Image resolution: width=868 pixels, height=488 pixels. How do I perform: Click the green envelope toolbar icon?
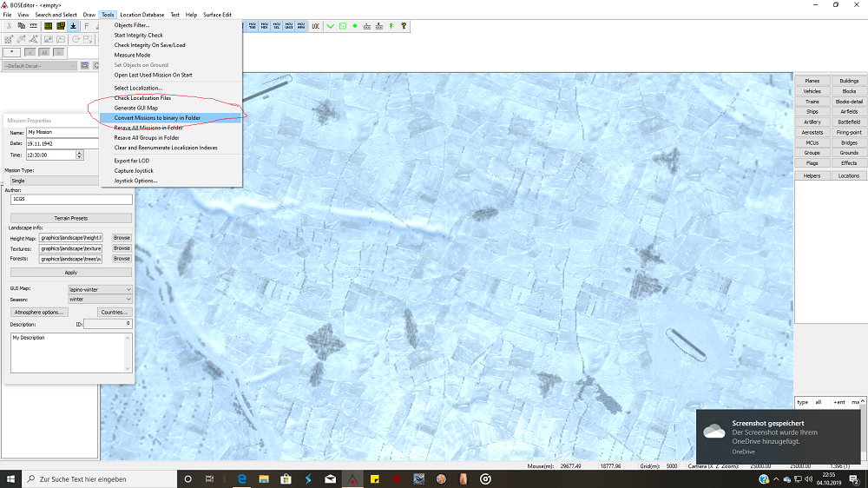[x=343, y=26]
